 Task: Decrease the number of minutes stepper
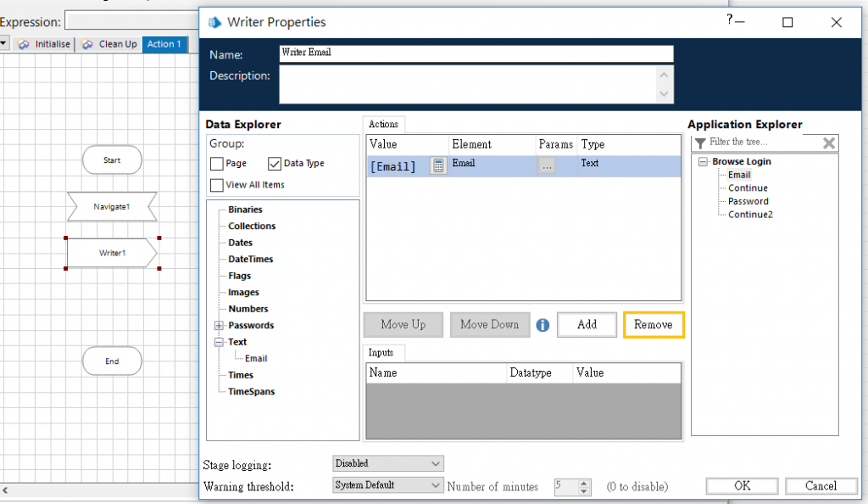coord(584,491)
